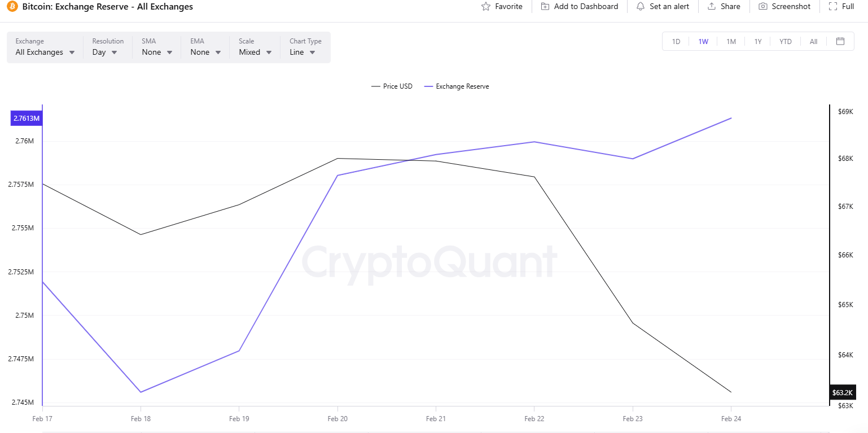Take a chart Screenshot

click(x=762, y=6)
